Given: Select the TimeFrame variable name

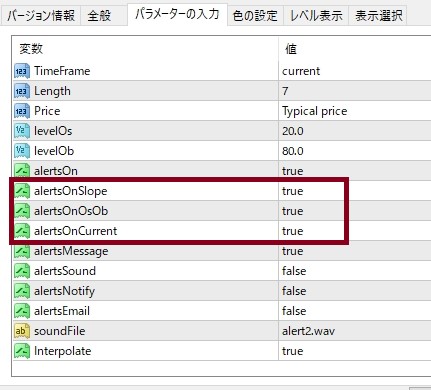Looking at the screenshot, I should (x=62, y=71).
